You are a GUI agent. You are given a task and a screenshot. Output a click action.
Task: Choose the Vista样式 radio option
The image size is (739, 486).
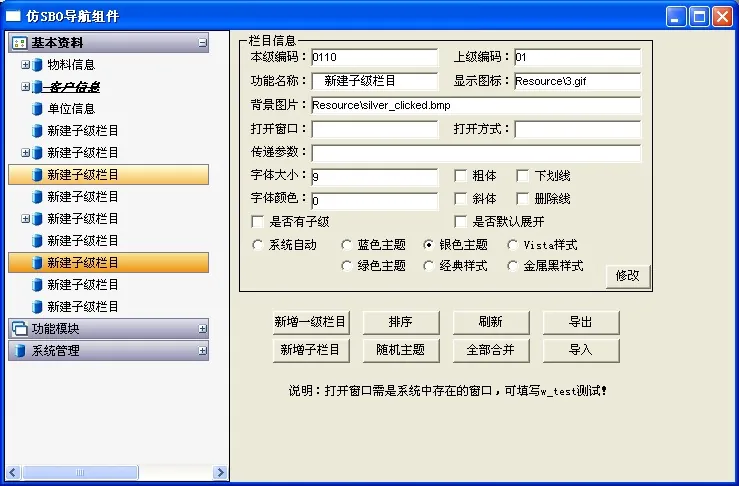pos(512,245)
